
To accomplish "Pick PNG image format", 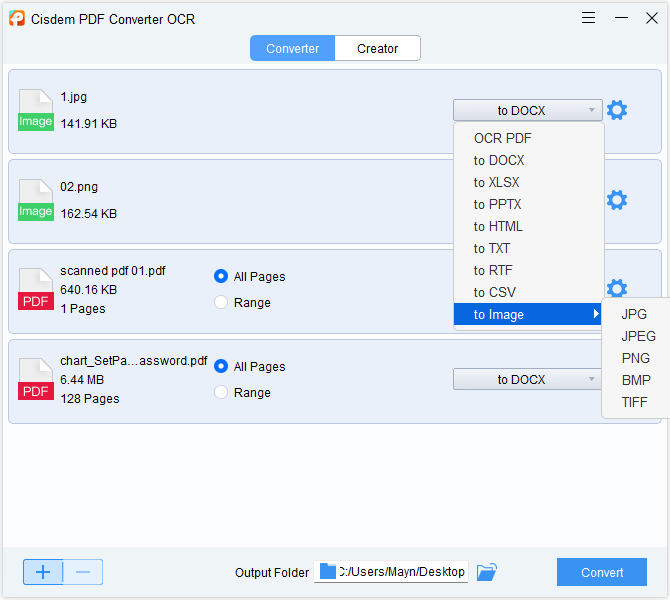I will 635,358.
